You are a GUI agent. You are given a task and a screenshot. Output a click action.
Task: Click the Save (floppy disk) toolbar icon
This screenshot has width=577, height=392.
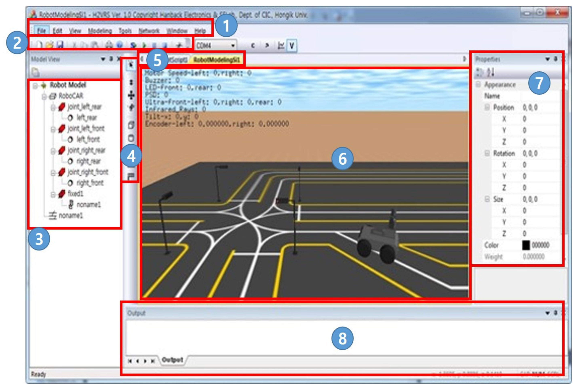(x=60, y=45)
